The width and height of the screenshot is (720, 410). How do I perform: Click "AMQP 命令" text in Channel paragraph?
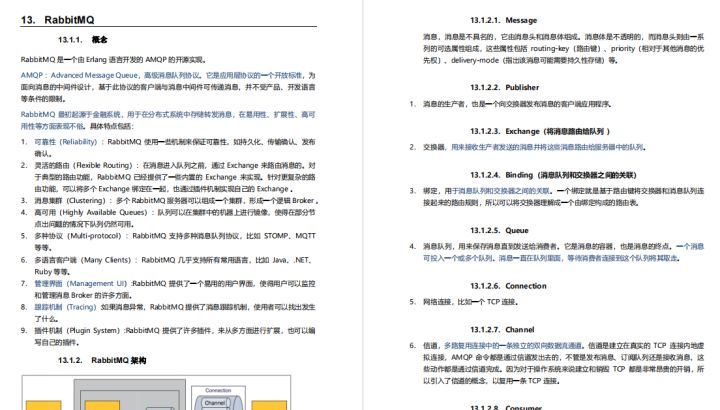tap(472, 357)
